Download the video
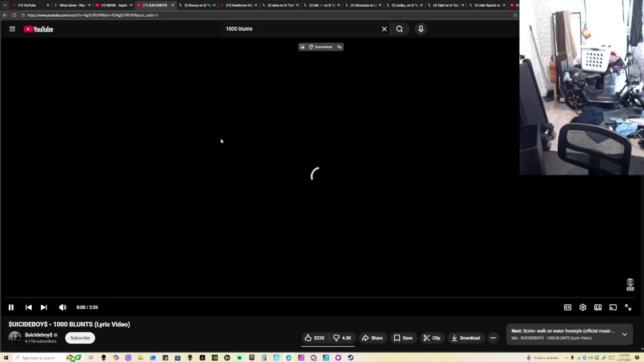The image size is (644, 362). click(466, 338)
